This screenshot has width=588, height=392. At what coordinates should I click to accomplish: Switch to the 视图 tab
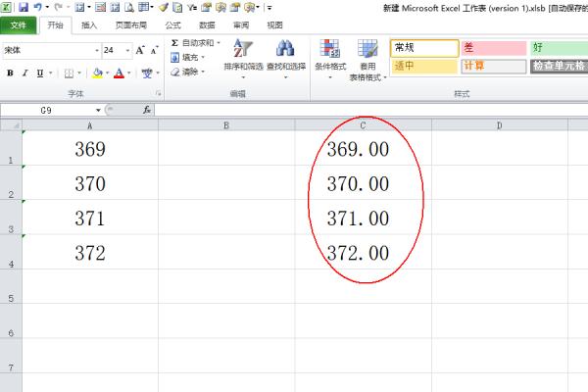(x=274, y=25)
